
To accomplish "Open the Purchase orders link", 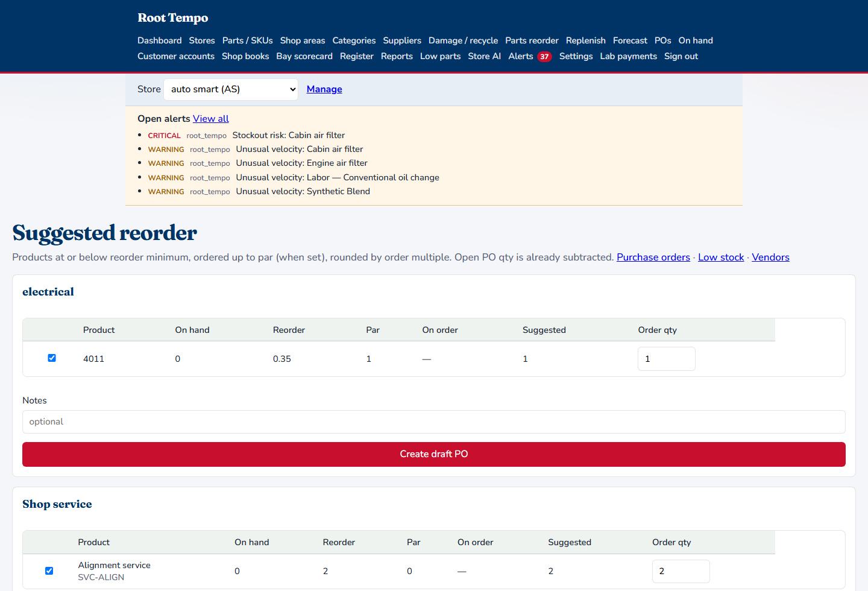I will [x=653, y=258].
